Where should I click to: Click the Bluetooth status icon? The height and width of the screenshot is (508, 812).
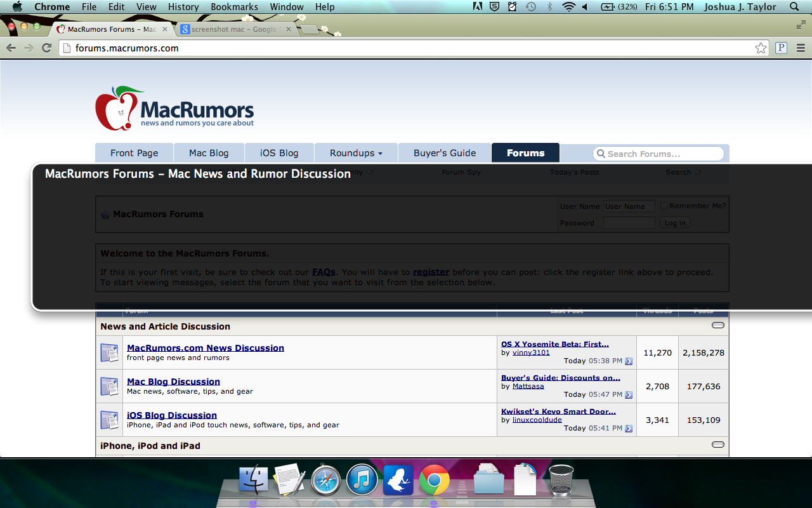click(x=550, y=6)
